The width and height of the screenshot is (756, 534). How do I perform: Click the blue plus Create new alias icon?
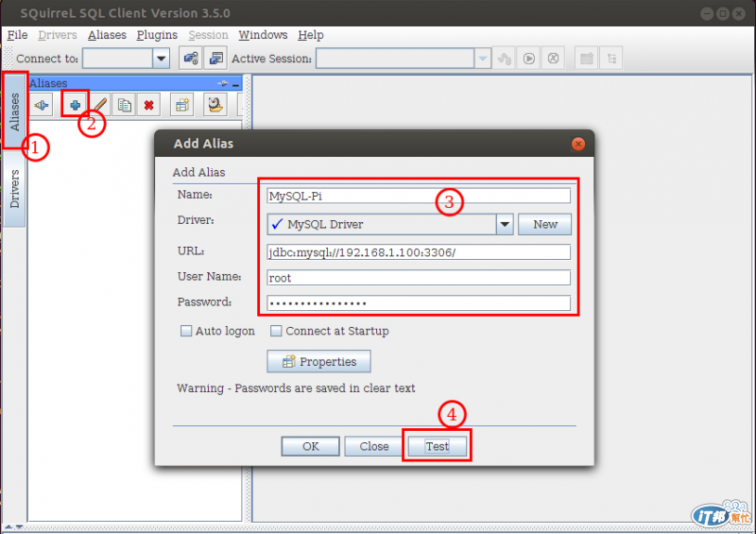tap(75, 105)
